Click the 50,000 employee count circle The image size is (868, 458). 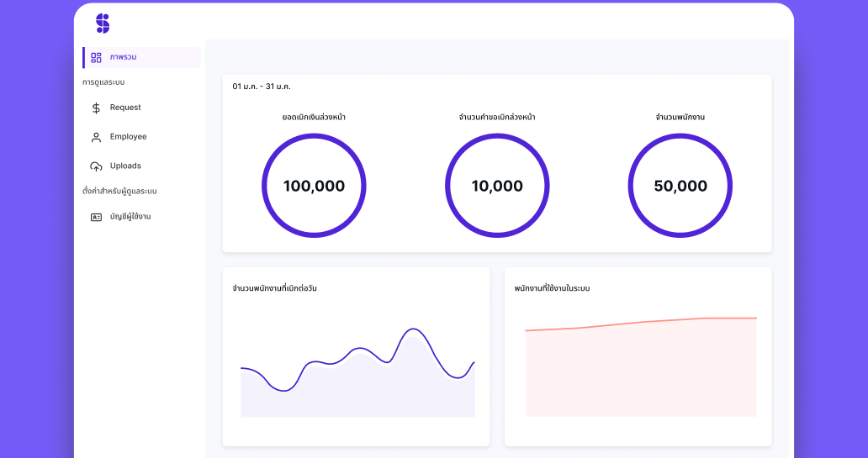tap(680, 186)
